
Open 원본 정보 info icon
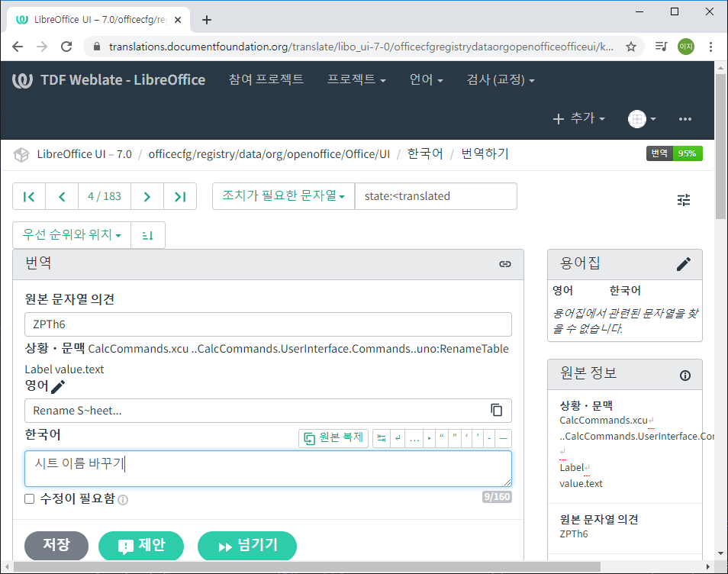[x=685, y=376]
